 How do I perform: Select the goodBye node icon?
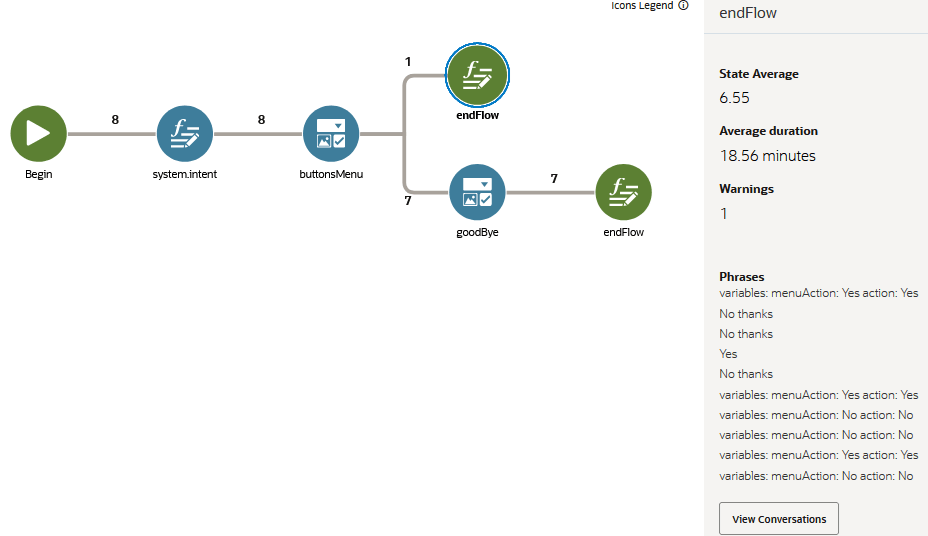(477, 192)
